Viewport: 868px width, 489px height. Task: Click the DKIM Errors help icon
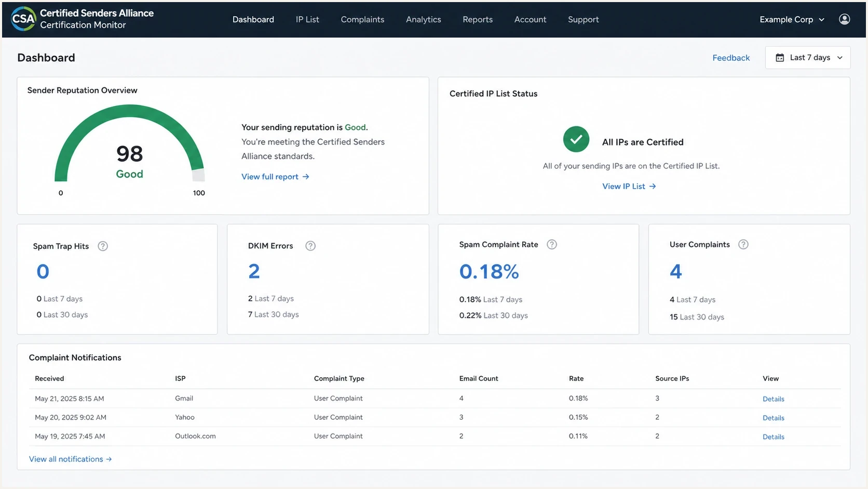click(310, 246)
